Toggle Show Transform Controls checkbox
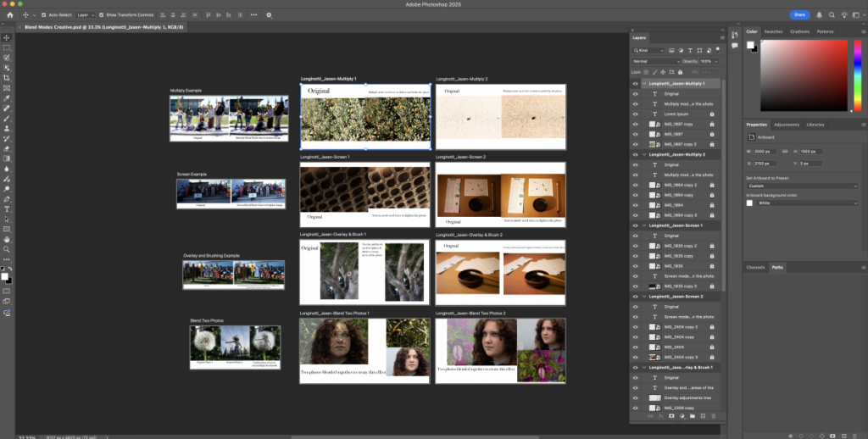Image resolution: width=868 pixels, height=439 pixels. (102, 15)
